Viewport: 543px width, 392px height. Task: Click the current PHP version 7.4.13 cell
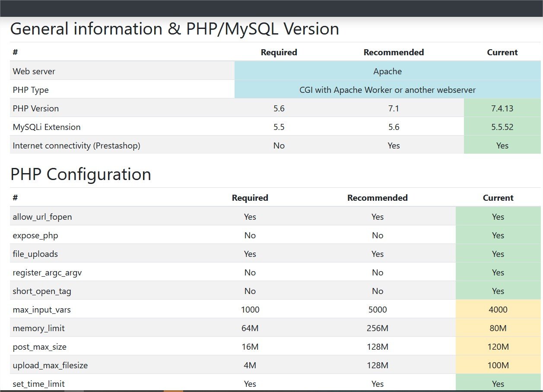pos(502,108)
